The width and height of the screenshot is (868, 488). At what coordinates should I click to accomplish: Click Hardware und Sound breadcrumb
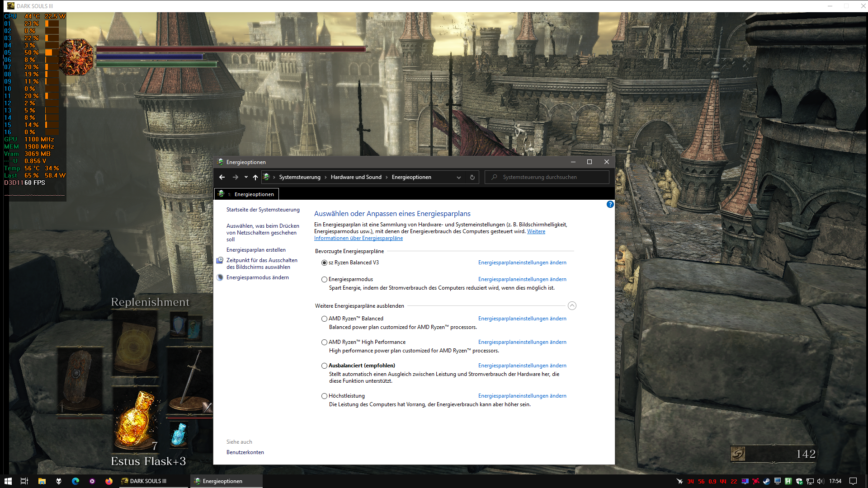tap(356, 177)
